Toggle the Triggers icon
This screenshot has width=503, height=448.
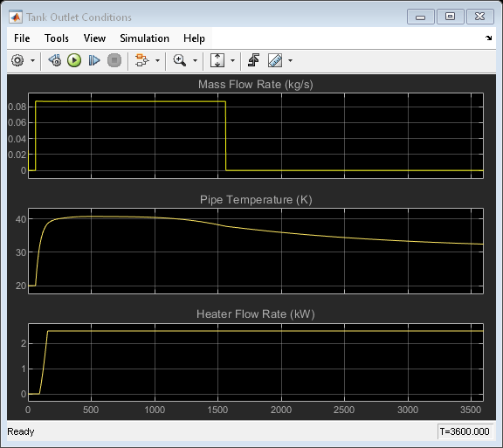pos(254,60)
